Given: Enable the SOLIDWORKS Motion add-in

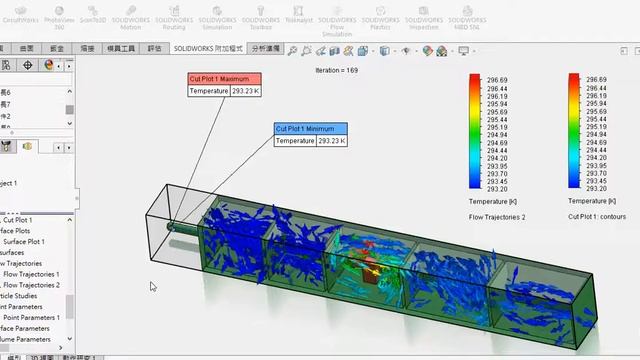Looking at the screenshot, I should click(x=131, y=18).
